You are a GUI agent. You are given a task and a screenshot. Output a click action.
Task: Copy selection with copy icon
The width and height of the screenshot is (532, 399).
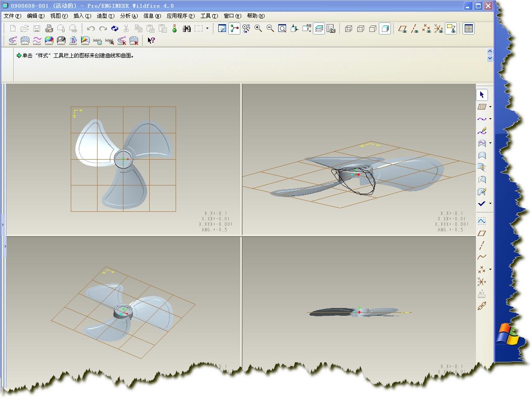click(139, 29)
